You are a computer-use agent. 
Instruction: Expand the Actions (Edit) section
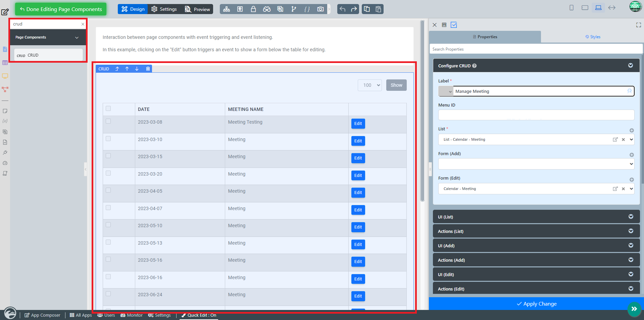(536, 289)
